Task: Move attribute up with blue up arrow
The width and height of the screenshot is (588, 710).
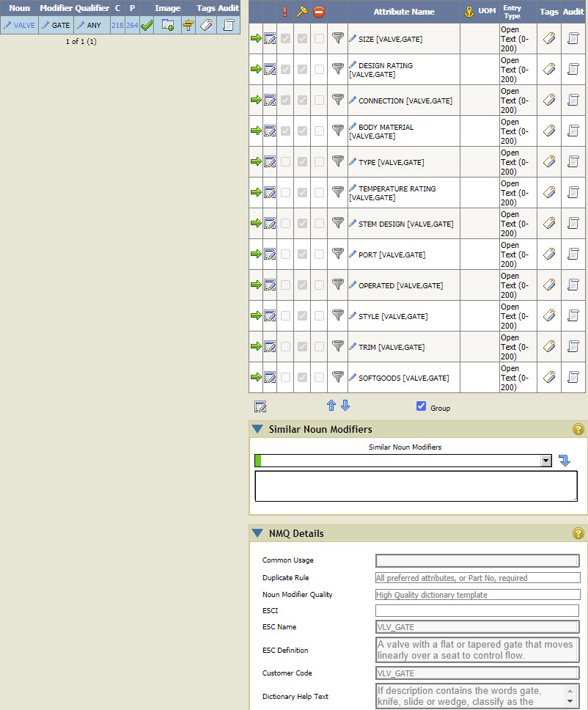Action: (331, 406)
